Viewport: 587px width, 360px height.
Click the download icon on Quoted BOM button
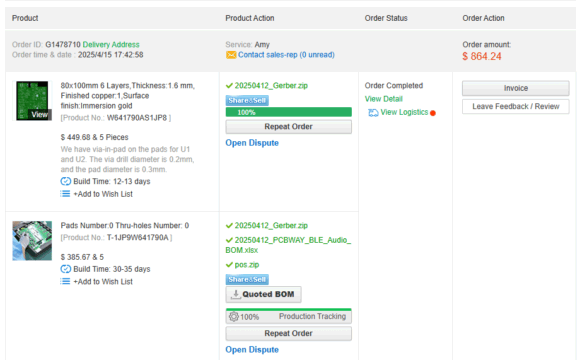tap(235, 294)
